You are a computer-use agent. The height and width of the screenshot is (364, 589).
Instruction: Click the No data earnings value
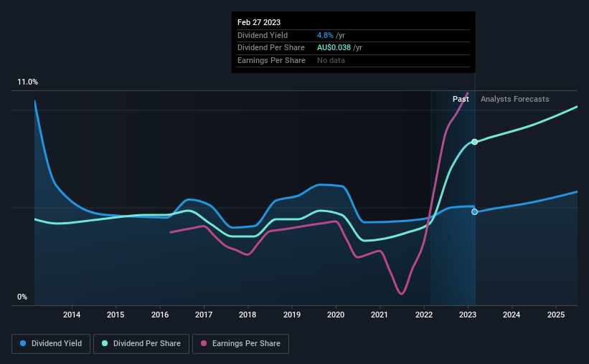point(331,60)
